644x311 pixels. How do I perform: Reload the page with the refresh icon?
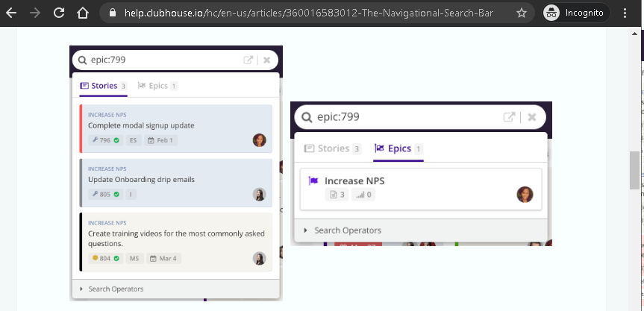coord(59,13)
